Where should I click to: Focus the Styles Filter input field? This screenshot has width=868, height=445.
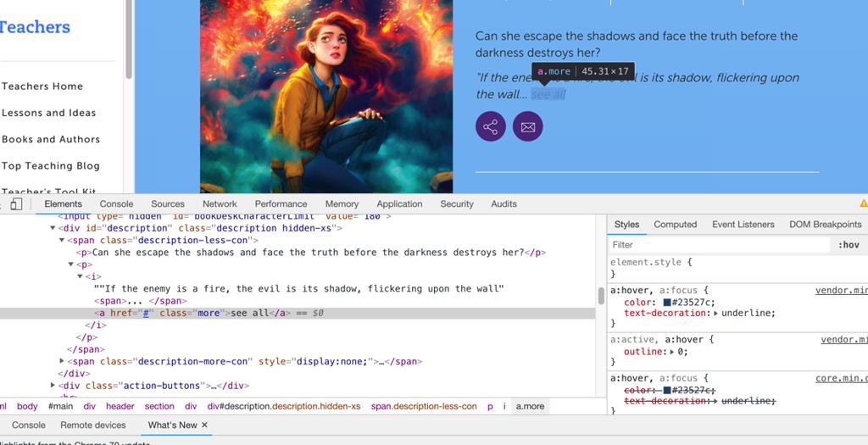click(720, 245)
